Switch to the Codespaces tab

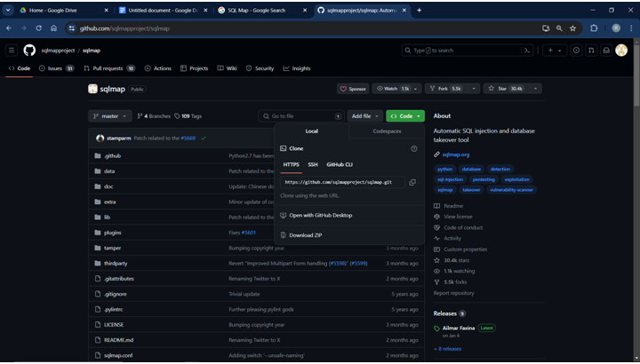click(x=387, y=131)
